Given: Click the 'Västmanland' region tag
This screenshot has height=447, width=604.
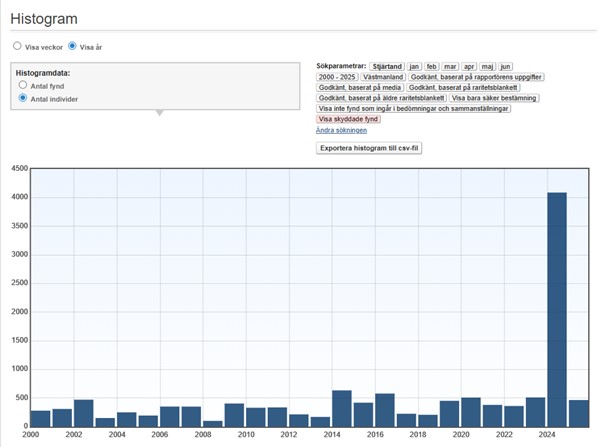Looking at the screenshot, I should (383, 77).
